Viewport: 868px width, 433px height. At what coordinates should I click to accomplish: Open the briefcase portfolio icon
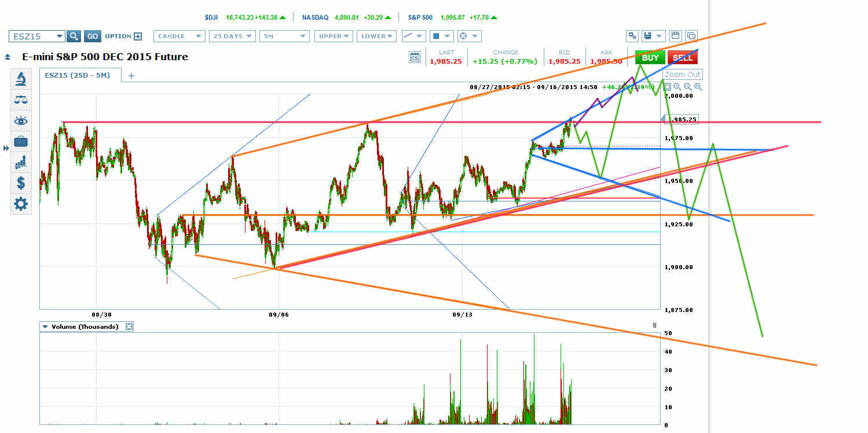click(x=20, y=141)
